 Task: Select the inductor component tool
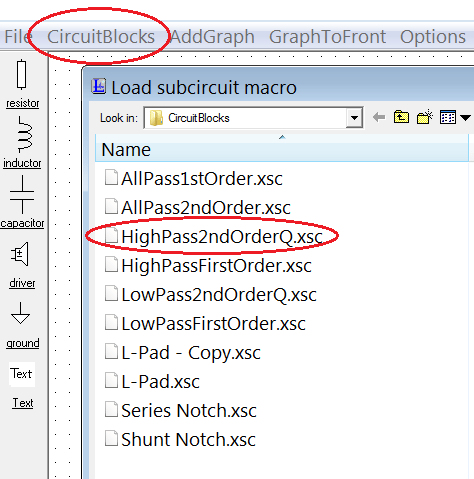pos(22,143)
